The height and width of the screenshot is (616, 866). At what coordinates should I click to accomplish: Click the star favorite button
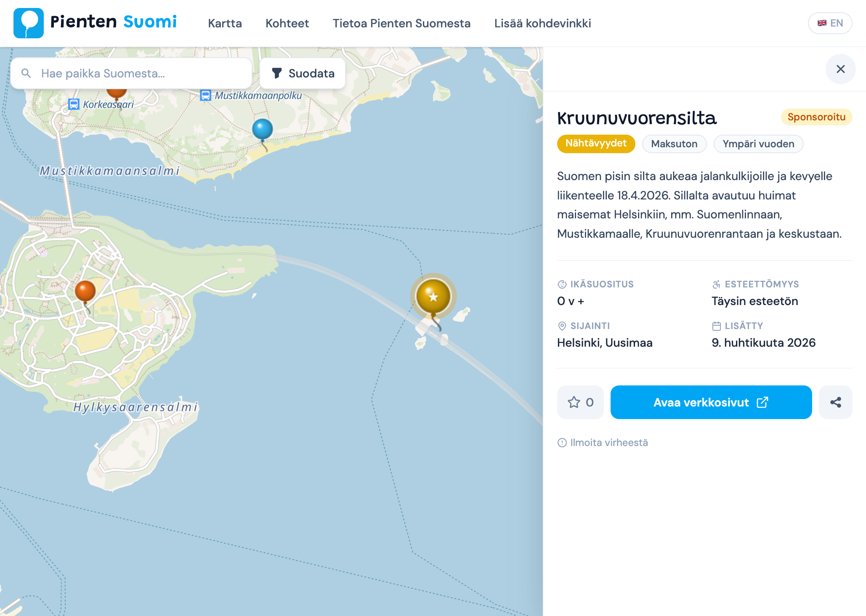(x=580, y=402)
